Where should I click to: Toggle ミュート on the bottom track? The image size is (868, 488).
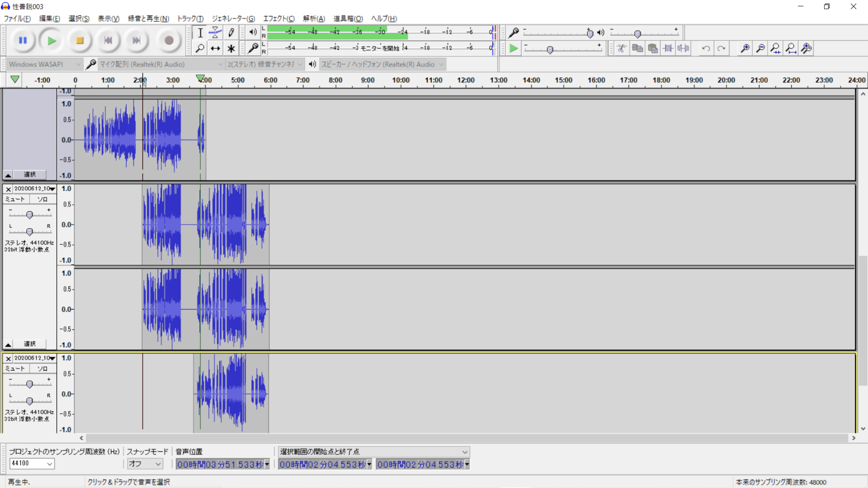point(15,369)
